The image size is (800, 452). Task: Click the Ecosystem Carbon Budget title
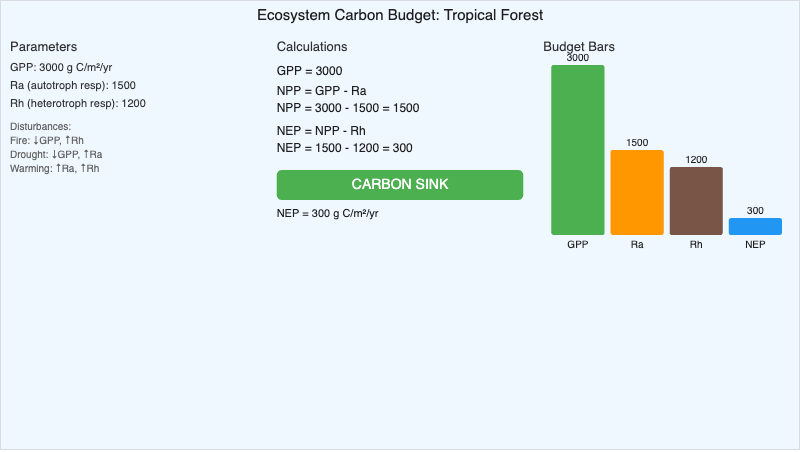click(x=400, y=15)
